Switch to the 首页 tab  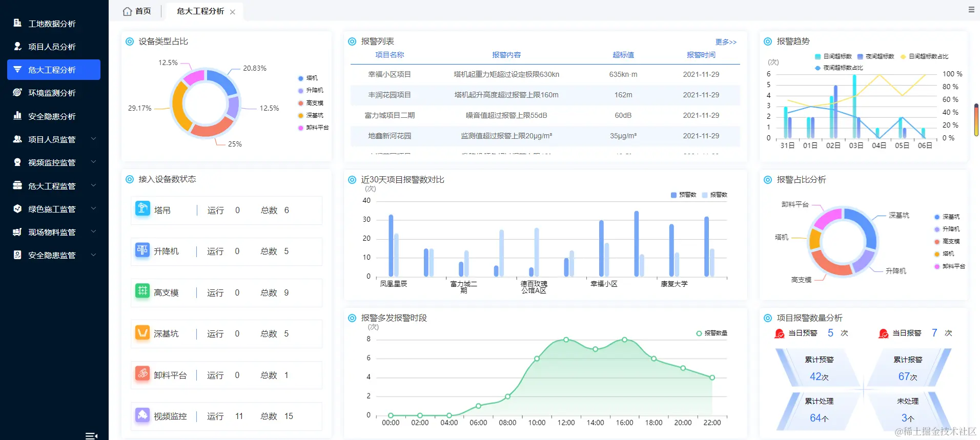137,11
